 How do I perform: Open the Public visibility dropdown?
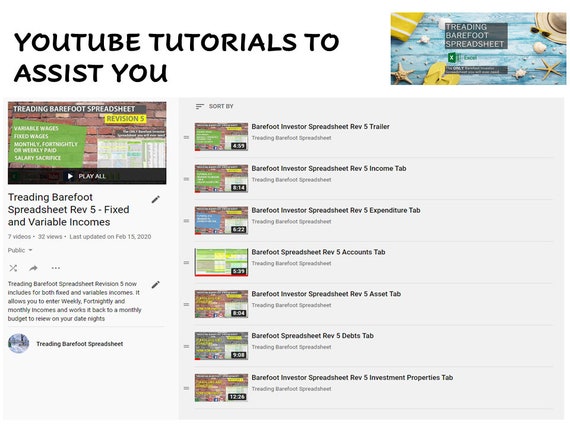(20, 250)
